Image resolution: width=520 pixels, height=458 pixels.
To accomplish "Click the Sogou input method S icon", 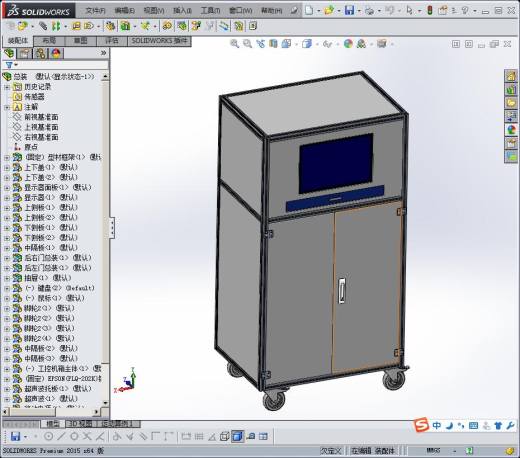I will click(421, 425).
